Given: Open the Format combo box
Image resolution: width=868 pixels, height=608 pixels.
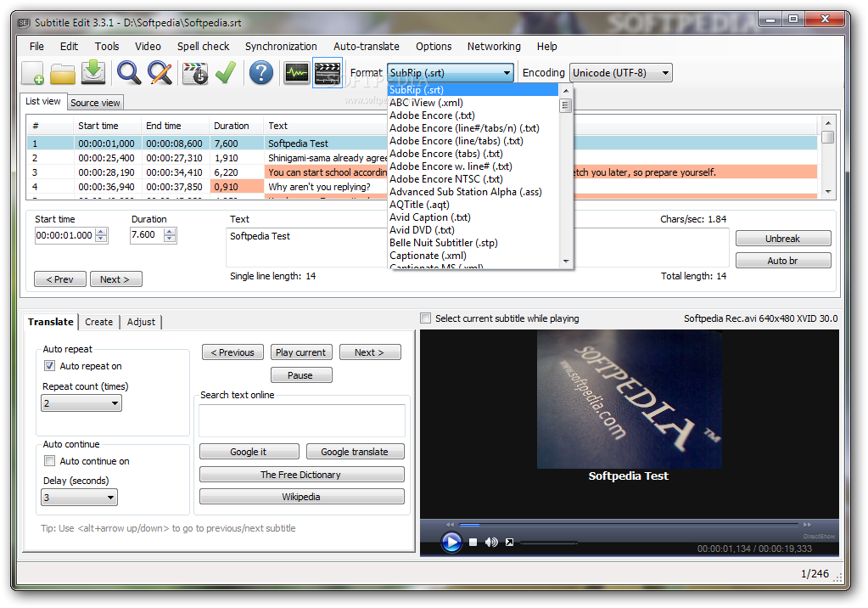Looking at the screenshot, I should (450, 73).
